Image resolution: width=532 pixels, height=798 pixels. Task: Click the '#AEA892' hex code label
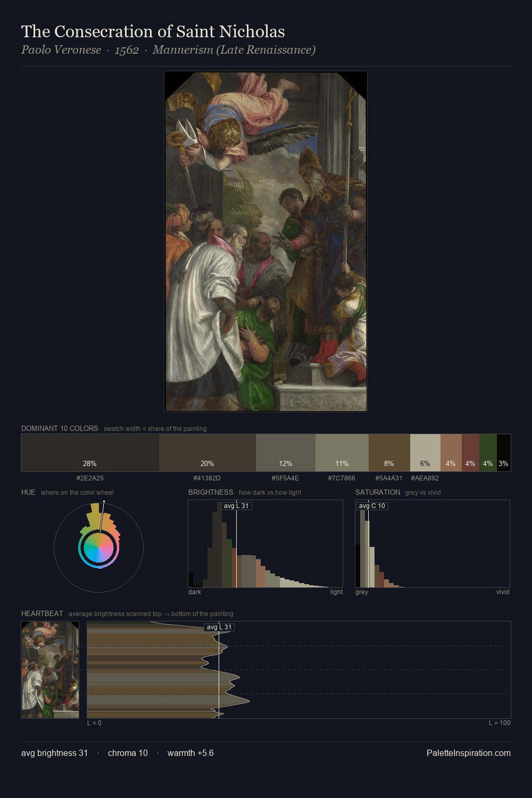point(425,478)
